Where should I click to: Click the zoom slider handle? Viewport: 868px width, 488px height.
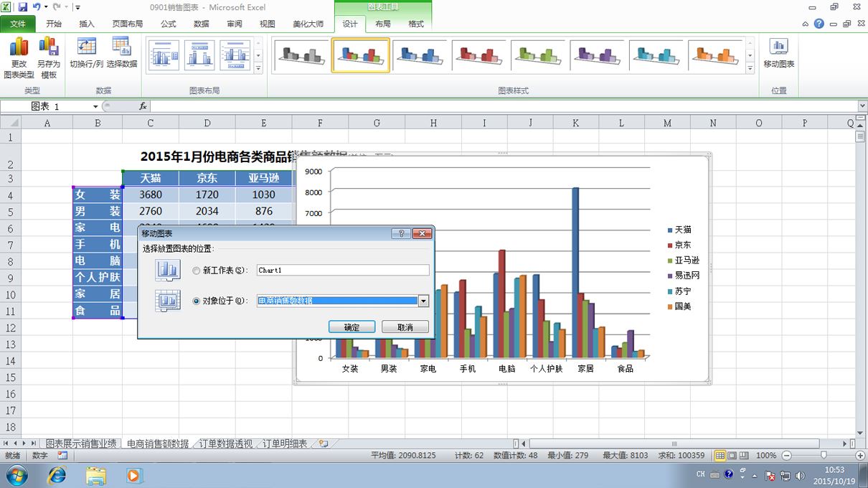click(x=823, y=456)
